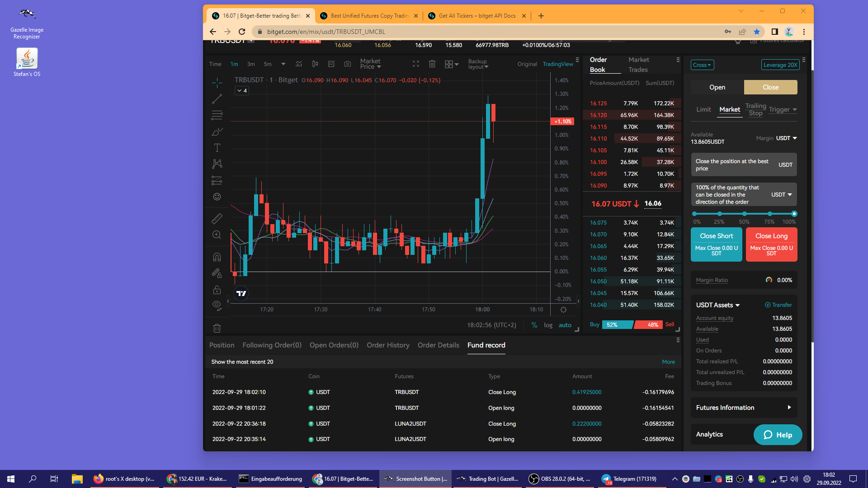Open the Trigger order type dropdown

(x=783, y=109)
